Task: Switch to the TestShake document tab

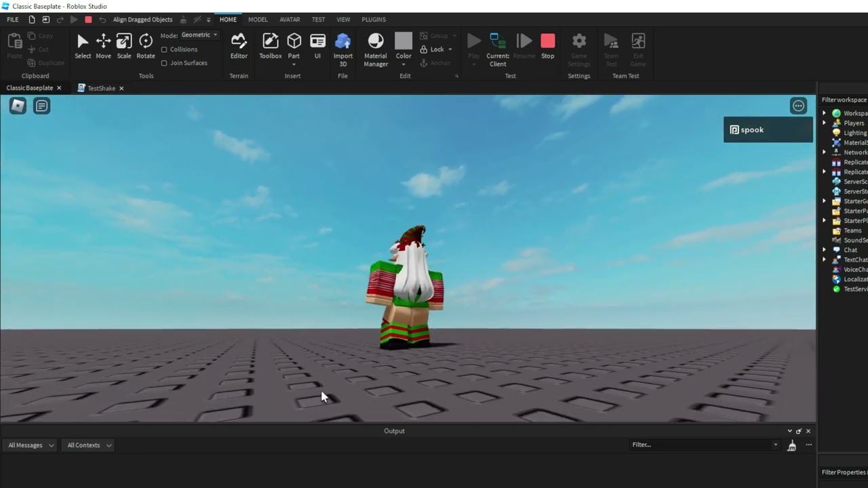Action: point(102,88)
